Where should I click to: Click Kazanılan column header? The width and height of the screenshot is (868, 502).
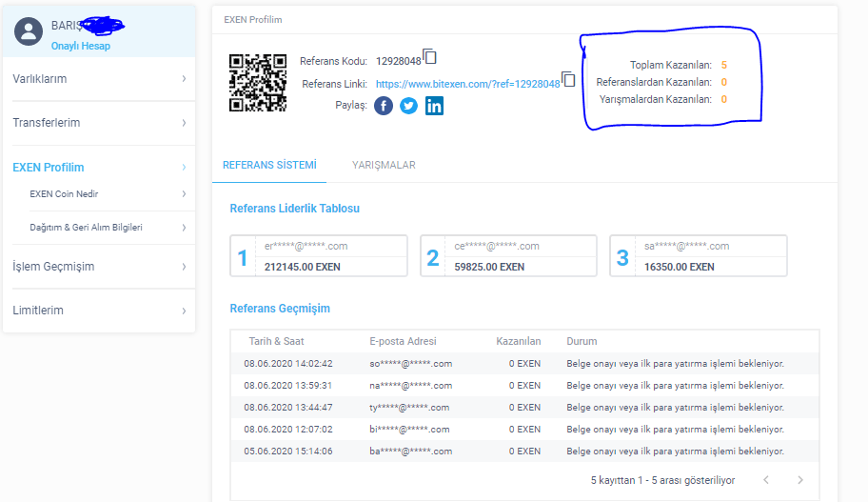click(518, 341)
